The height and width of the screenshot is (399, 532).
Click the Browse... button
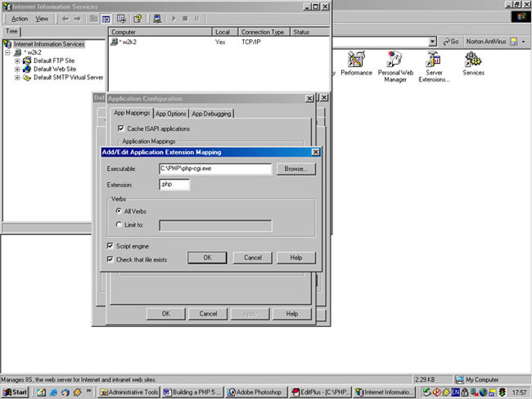click(295, 169)
